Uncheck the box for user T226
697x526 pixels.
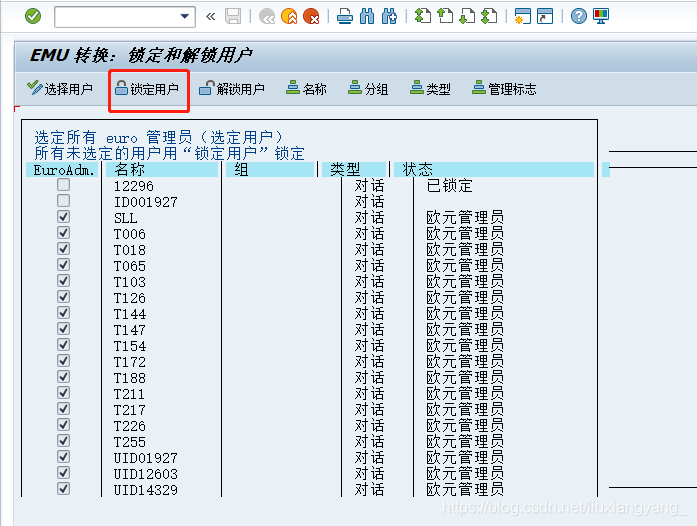(x=64, y=425)
